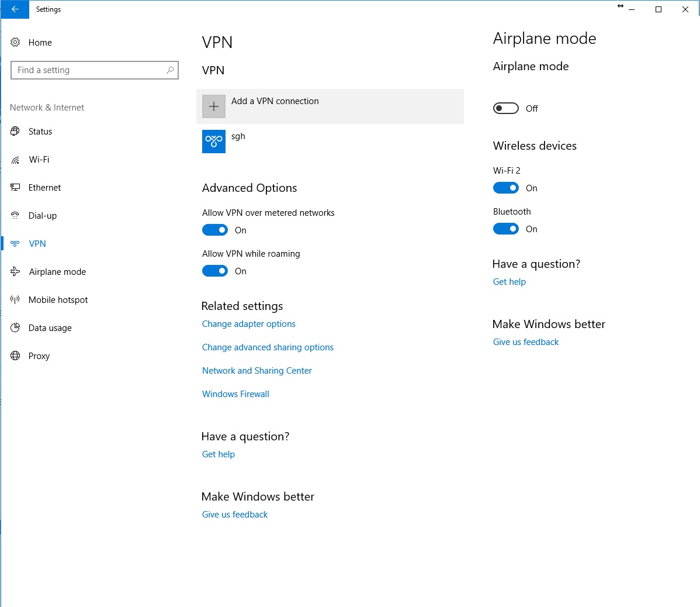Go back using the arrow icon
Screen dimensions: 700x607
coord(15,9)
